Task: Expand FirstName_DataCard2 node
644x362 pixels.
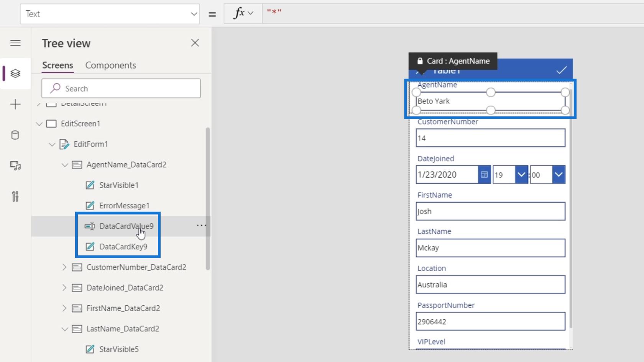Action: click(x=64, y=308)
